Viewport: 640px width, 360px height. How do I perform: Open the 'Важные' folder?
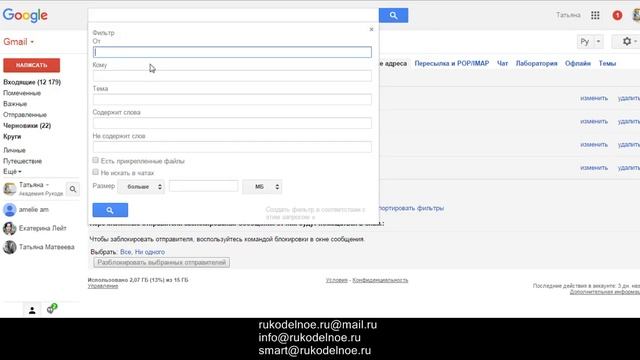pos(15,104)
